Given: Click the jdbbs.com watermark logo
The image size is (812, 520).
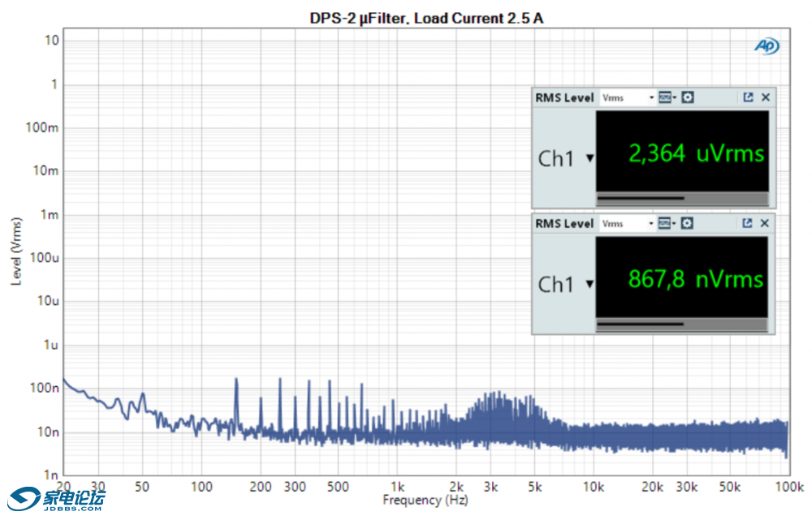Looking at the screenshot, I should tap(57, 499).
